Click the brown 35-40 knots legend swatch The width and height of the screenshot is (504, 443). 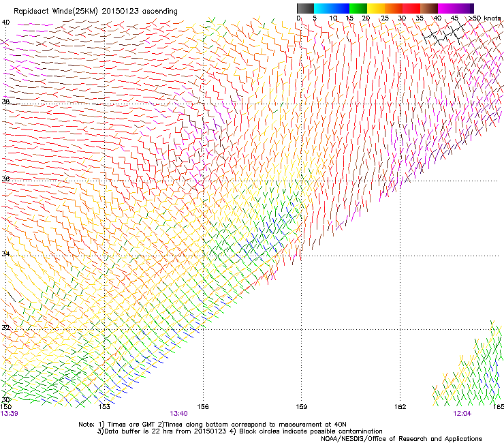click(x=429, y=8)
